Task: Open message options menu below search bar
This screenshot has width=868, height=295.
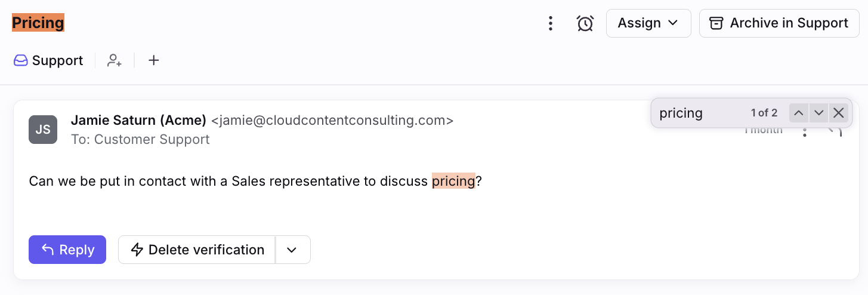Action: 805,133
